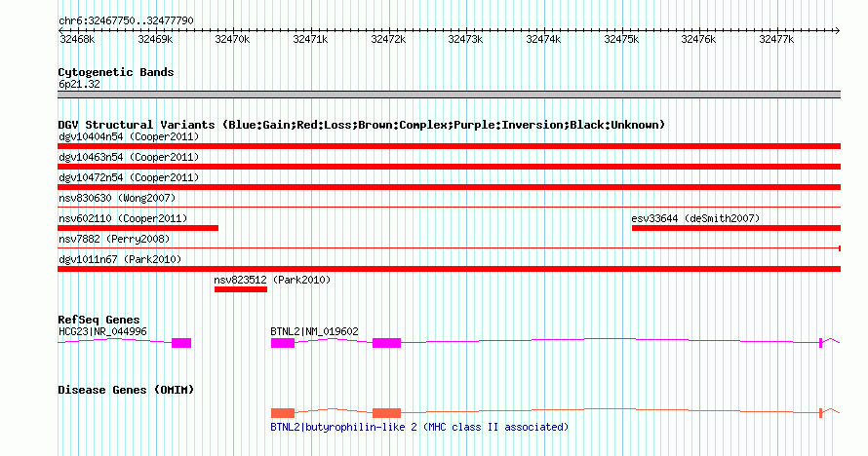Click the red bar under nsv823512
This screenshot has height=456, width=868.
241,289
